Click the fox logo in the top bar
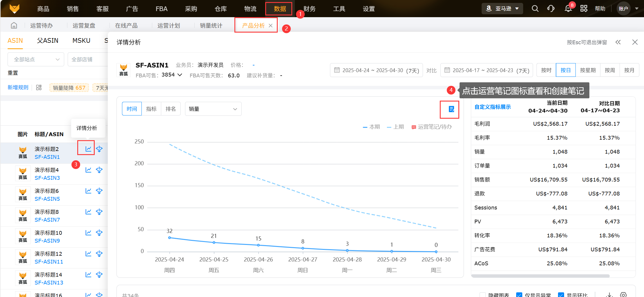Image resolution: width=644 pixels, height=297 pixels. pyautogui.click(x=14, y=9)
